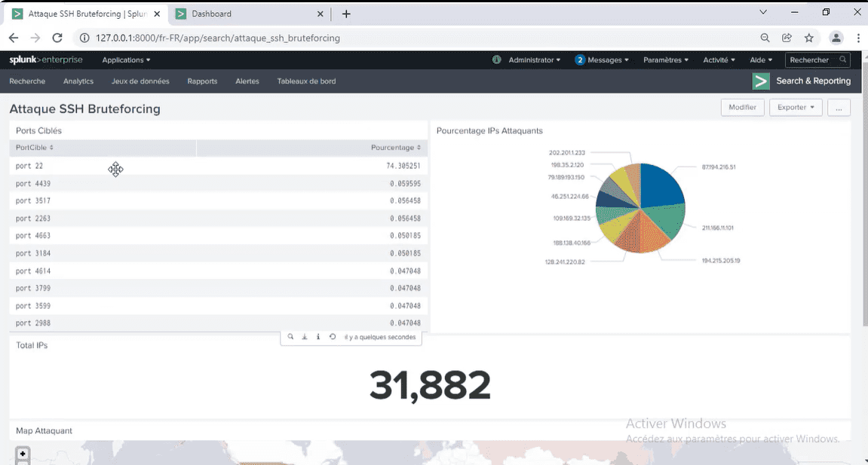Select the port 22 table row
This screenshot has height=465, width=868.
(x=218, y=166)
